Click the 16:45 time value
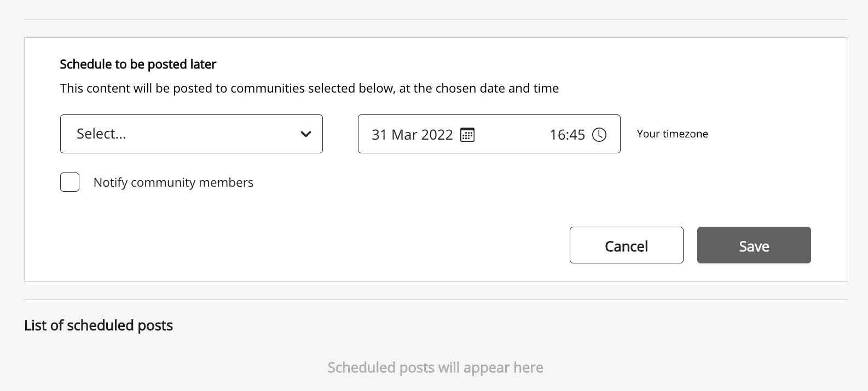Image resolution: width=868 pixels, height=391 pixels. point(567,134)
